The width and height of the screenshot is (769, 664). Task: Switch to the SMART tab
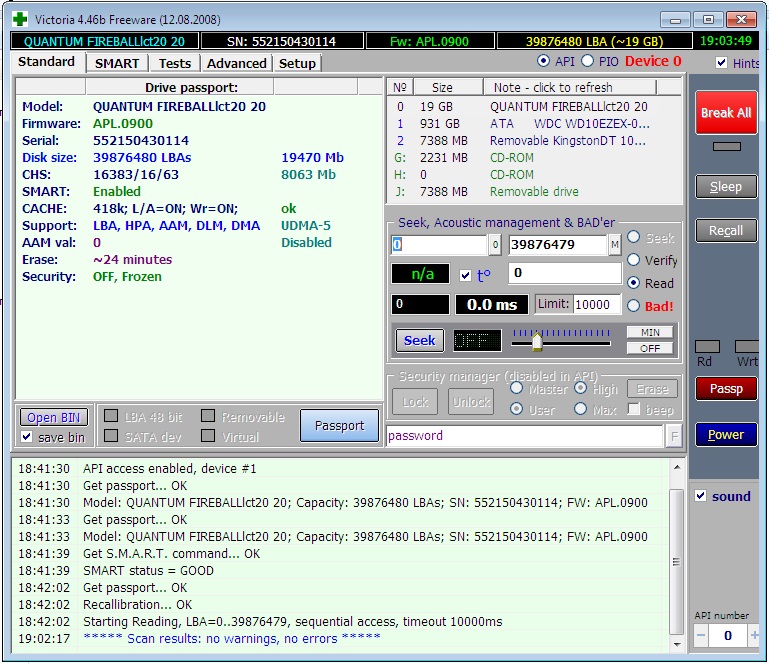point(117,63)
